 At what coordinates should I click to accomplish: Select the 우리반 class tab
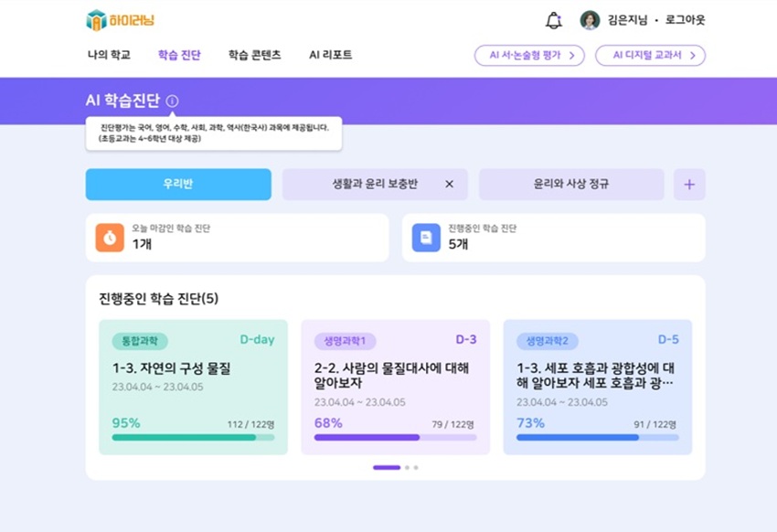(x=178, y=185)
